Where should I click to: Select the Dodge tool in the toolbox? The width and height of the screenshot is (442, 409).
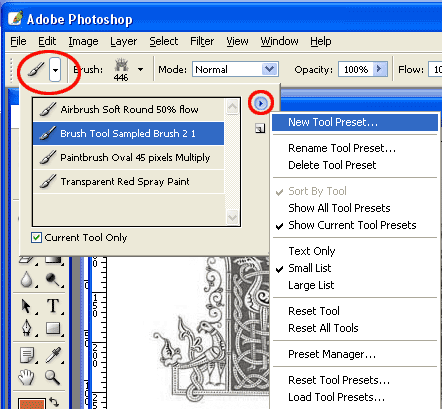coord(53,279)
